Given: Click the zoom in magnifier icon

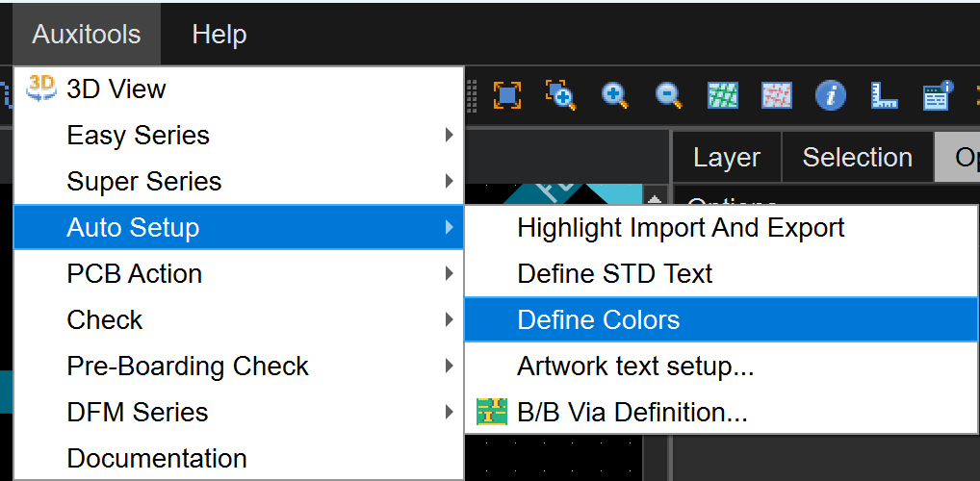Looking at the screenshot, I should click(615, 94).
